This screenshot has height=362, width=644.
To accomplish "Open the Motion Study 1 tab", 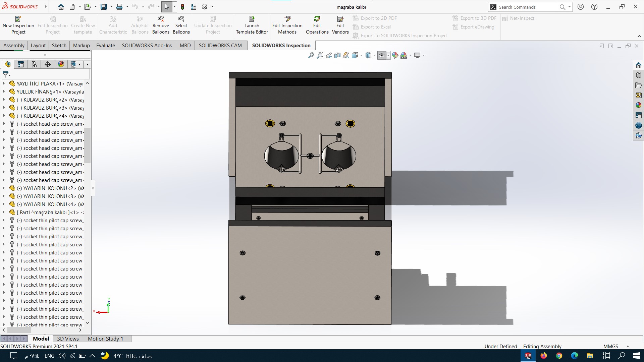I will [x=105, y=339].
